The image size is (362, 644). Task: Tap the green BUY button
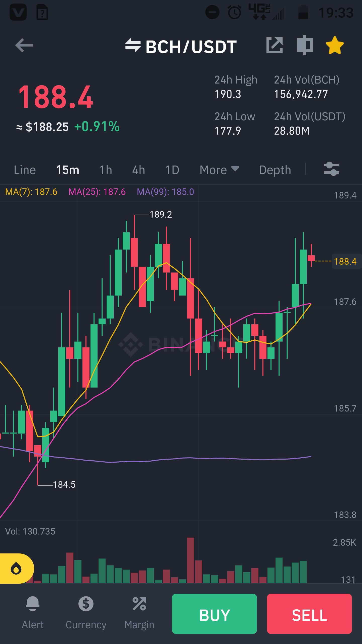click(x=214, y=614)
